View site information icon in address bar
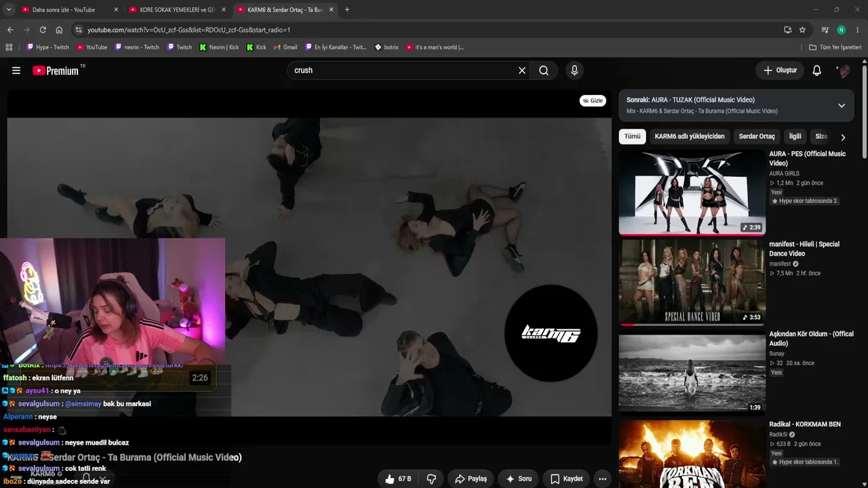Image resolution: width=868 pixels, height=488 pixels. 79,30
